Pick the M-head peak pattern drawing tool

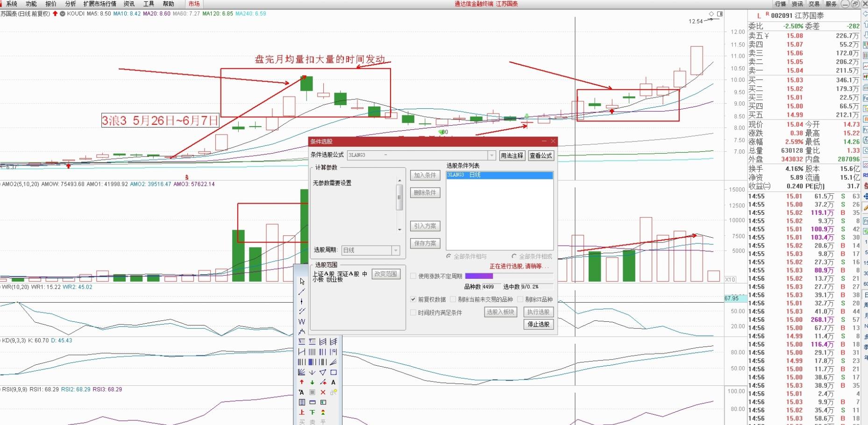tap(302, 332)
